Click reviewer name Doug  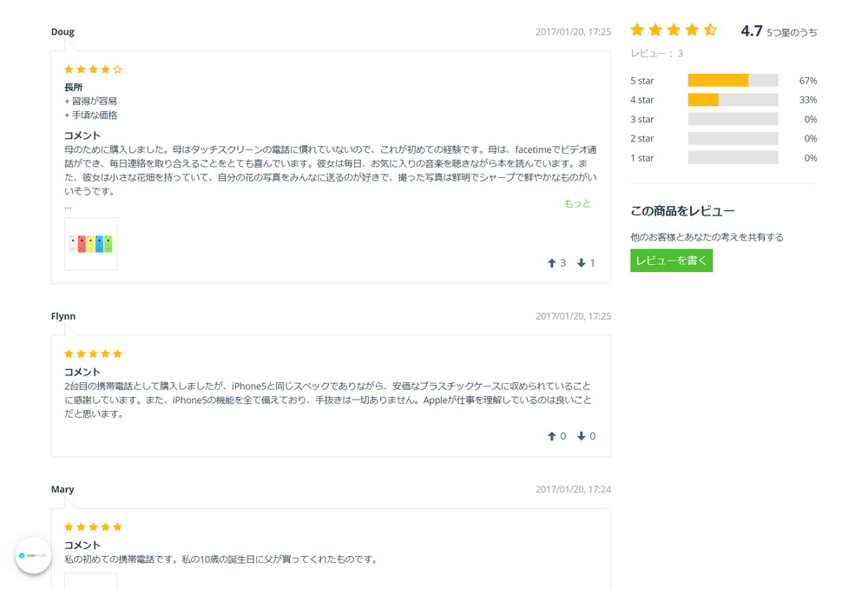(62, 31)
